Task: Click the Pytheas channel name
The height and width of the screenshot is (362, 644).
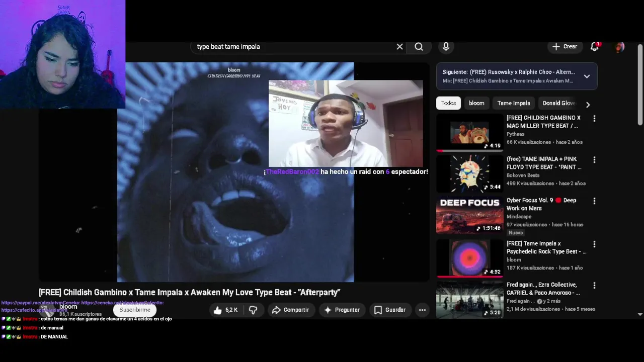Action: point(515,134)
